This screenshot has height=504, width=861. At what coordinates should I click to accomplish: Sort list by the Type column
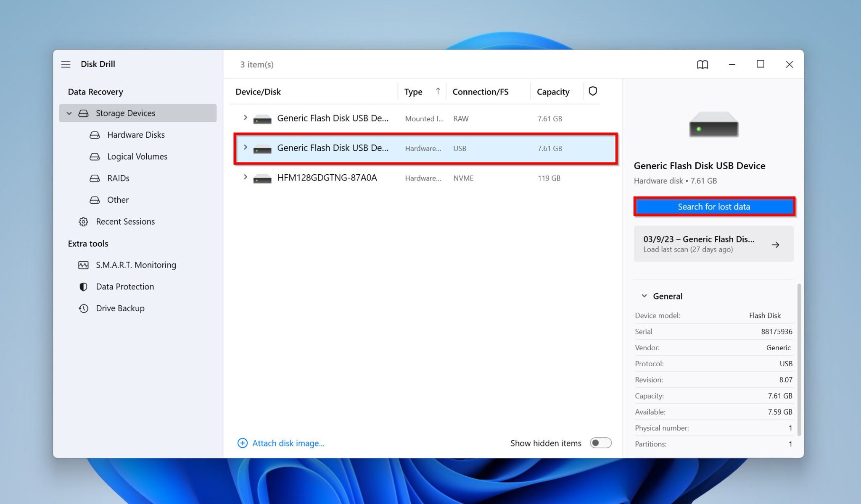tap(413, 92)
